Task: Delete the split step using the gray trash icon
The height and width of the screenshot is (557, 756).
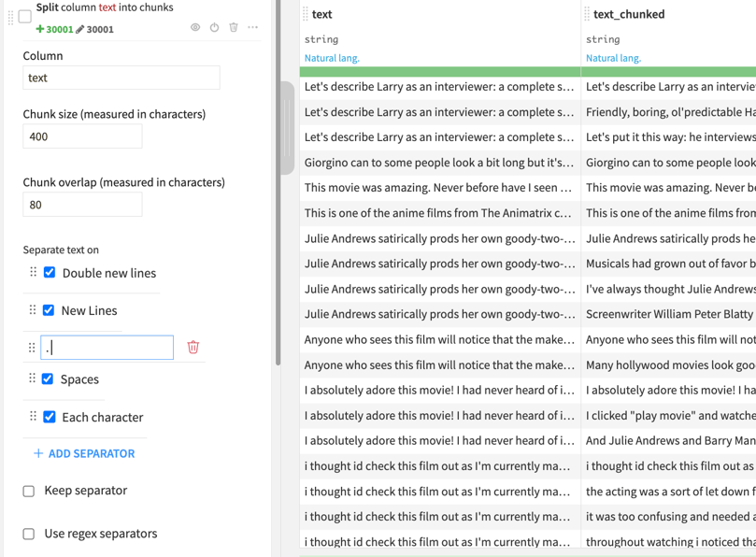Action: tap(234, 28)
